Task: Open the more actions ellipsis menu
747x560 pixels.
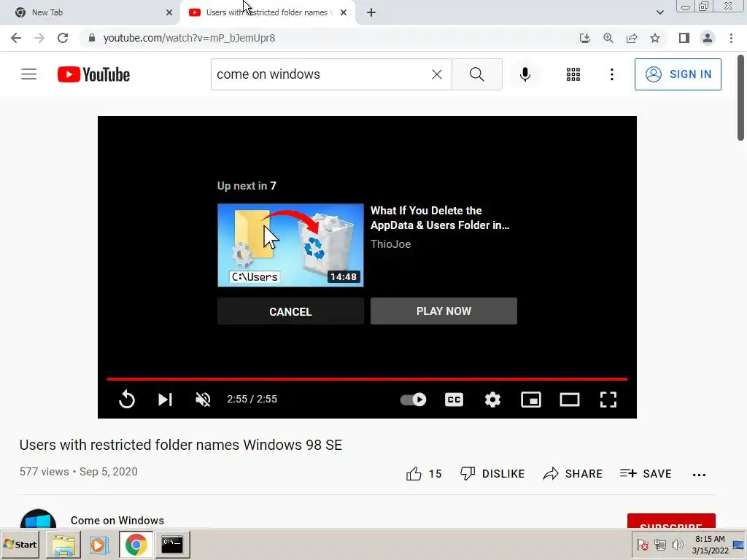Action: coord(699,474)
